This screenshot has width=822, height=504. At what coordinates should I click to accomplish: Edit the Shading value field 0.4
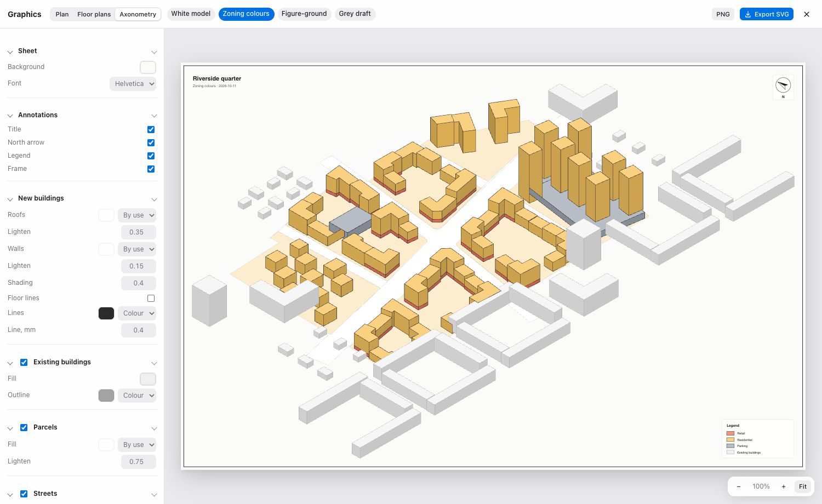(138, 283)
